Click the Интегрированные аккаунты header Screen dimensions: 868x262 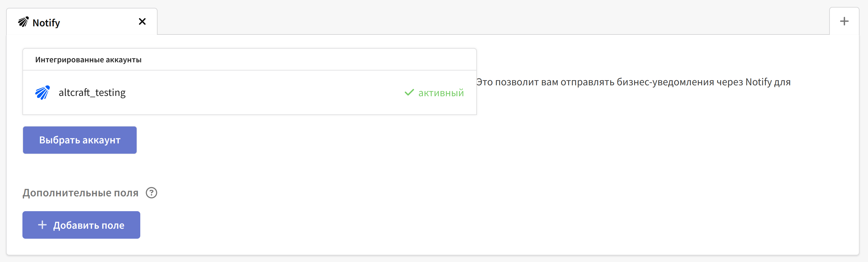pyautogui.click(x=88, y=60)
